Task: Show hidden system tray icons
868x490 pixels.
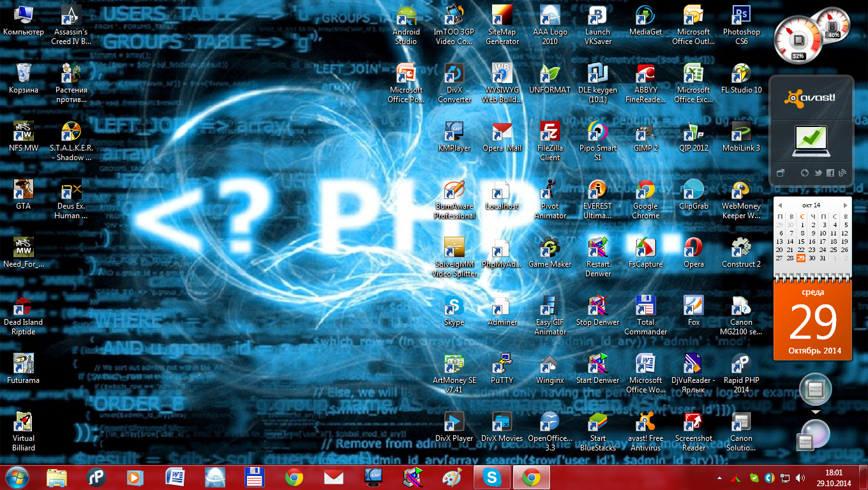Action: [720, 477]
